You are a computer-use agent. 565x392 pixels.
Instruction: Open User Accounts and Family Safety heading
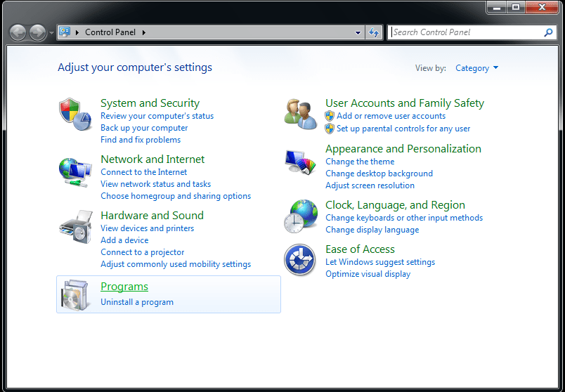[x=405, y=103]
